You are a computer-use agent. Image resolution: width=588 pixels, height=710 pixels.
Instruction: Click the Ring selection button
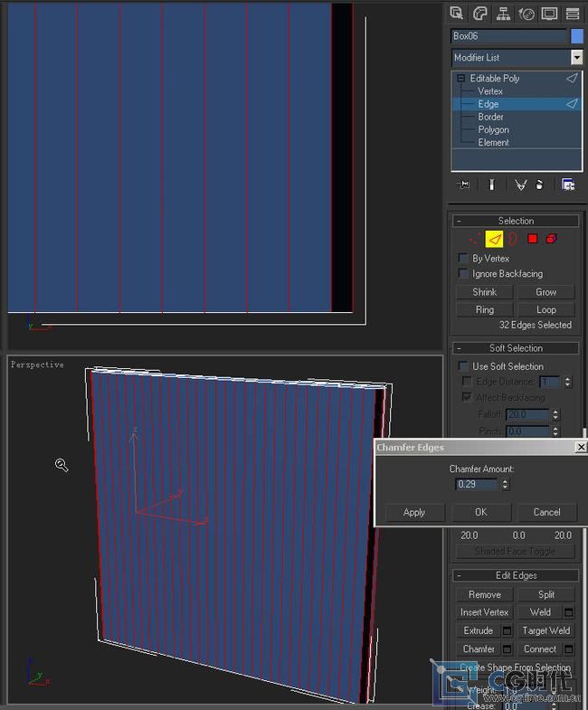[x=484, y=309]
